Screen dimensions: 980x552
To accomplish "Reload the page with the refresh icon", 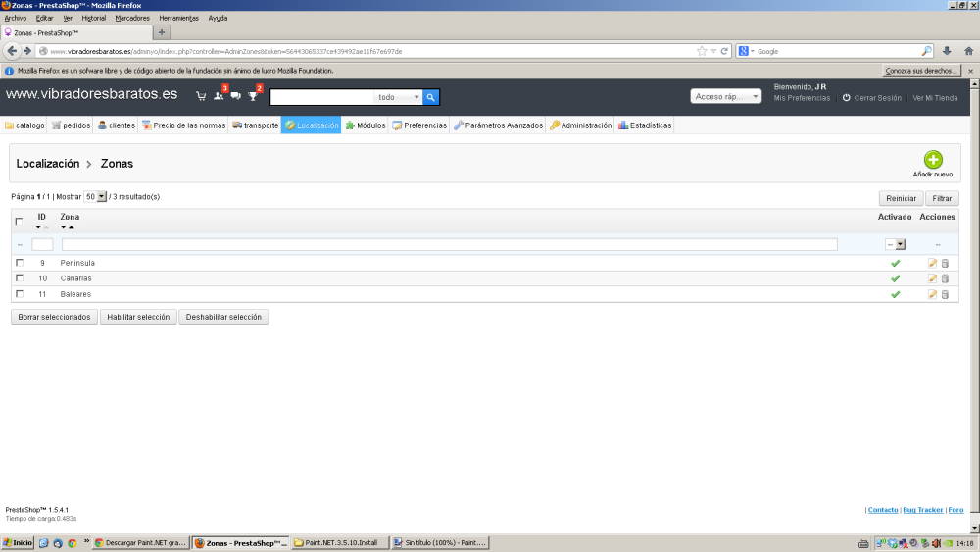I will coord(724,51).
